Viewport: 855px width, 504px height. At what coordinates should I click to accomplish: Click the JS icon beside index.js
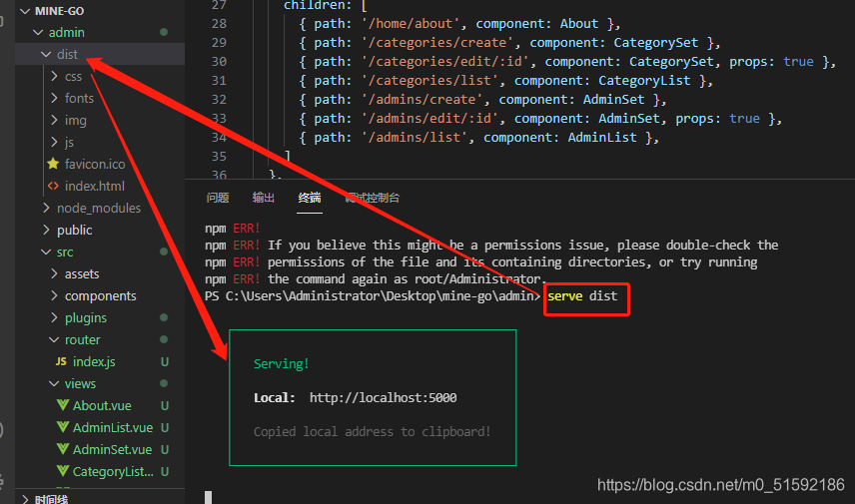[61, 361]
